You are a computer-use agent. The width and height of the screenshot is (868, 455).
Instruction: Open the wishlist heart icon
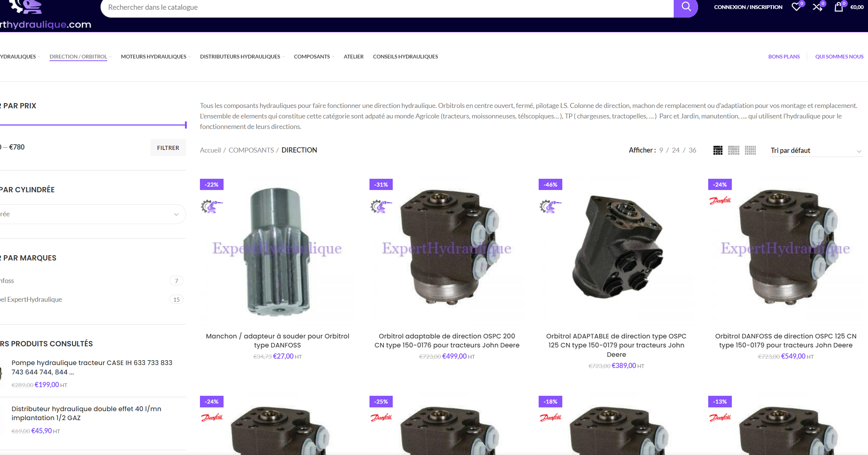click(x=796, y=7)
